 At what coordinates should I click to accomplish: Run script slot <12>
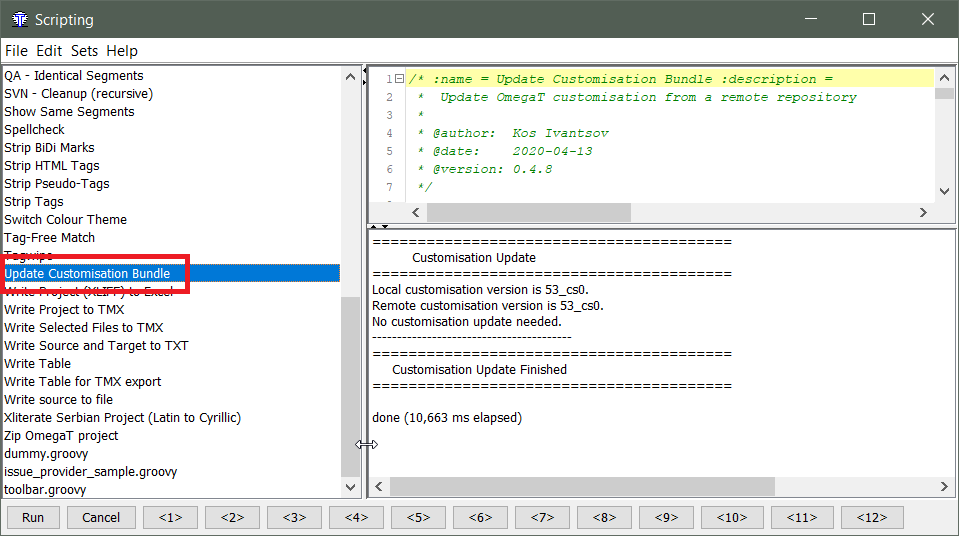(872, 518)
